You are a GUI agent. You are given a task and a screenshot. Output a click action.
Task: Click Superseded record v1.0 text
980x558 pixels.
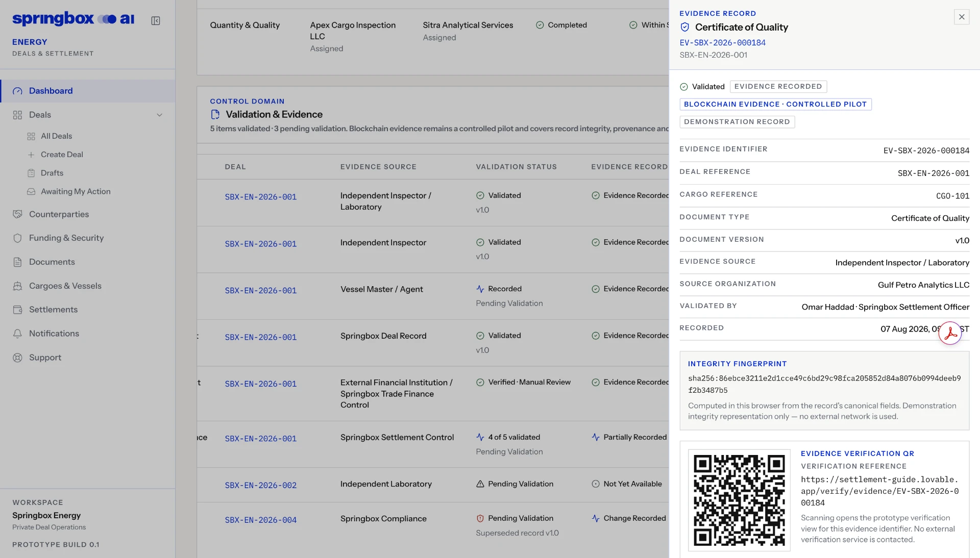coord(517,533)
